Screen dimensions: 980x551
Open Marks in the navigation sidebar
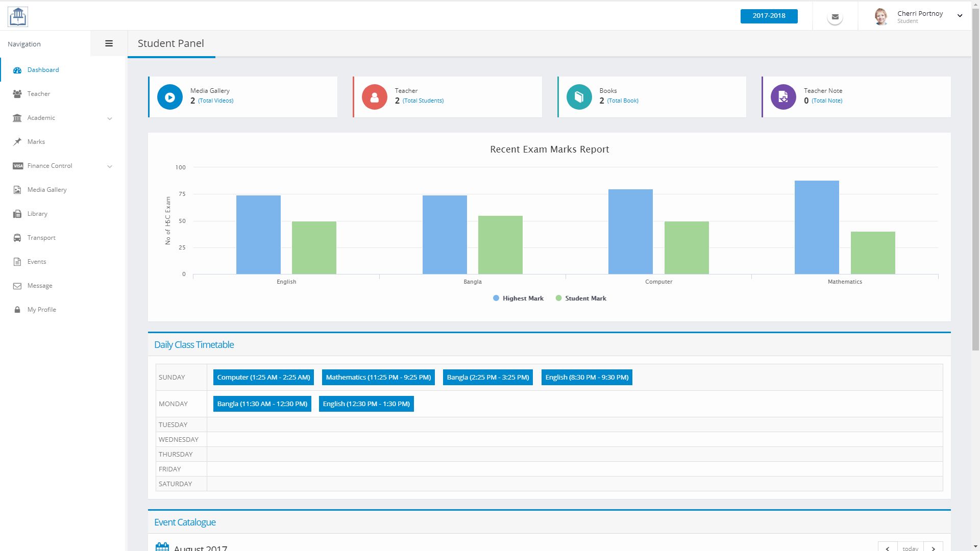(36, 142)
